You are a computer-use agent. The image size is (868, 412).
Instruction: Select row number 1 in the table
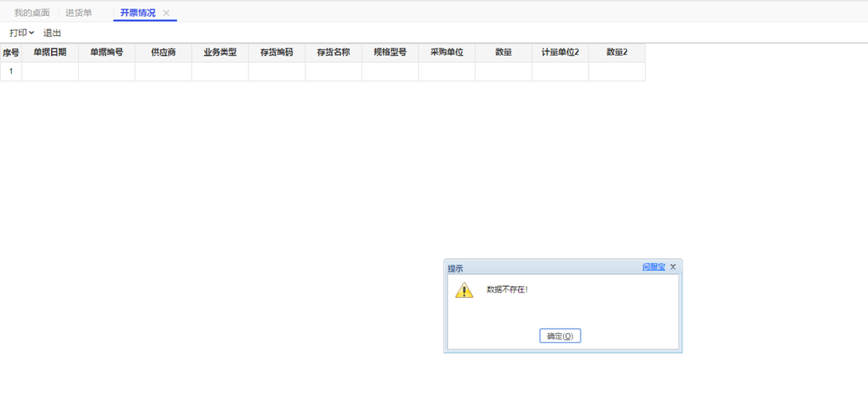coord(11,72)
